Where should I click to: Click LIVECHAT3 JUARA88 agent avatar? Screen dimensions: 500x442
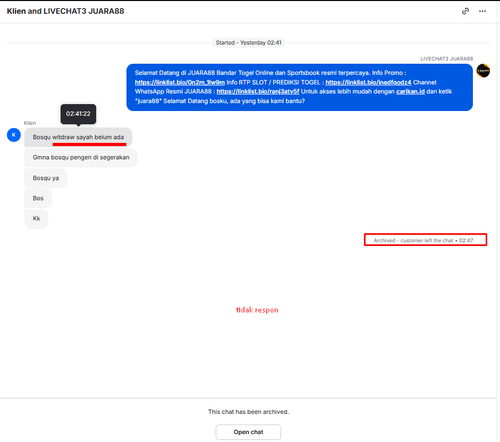tap(483, 71)
